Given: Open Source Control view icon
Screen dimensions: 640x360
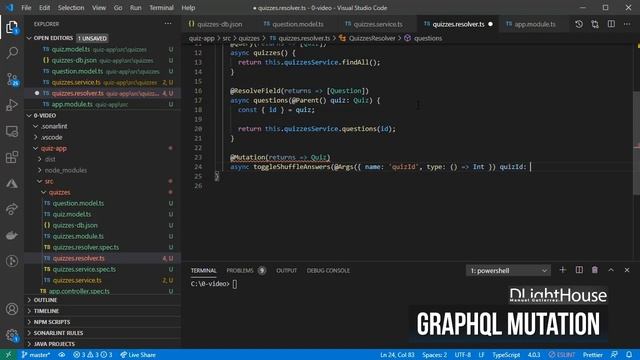Looking at the screenshot, I should tap(12, 79).
